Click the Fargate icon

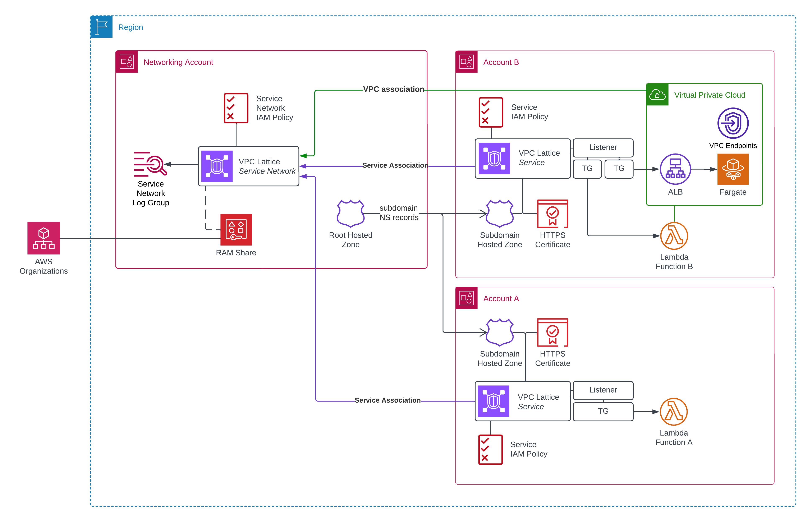click(x=733, y=169)
